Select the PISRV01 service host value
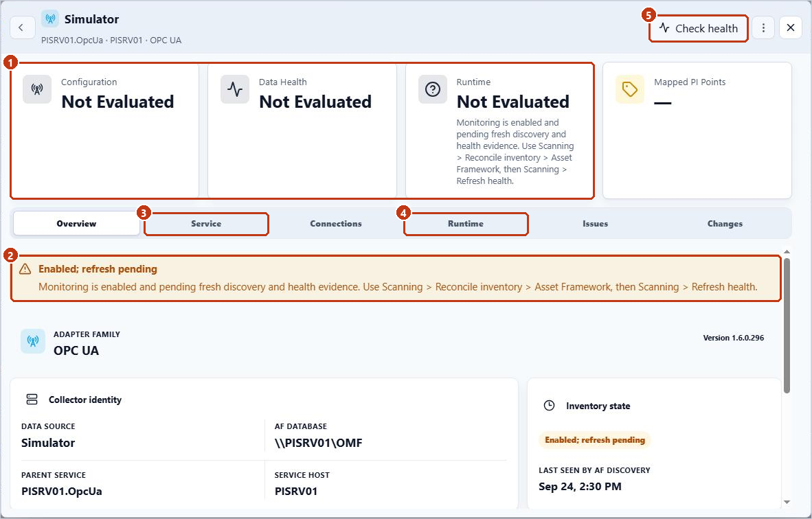Image resolution: width=812 pixels, height=519 pixels. (x=295, y=492)
